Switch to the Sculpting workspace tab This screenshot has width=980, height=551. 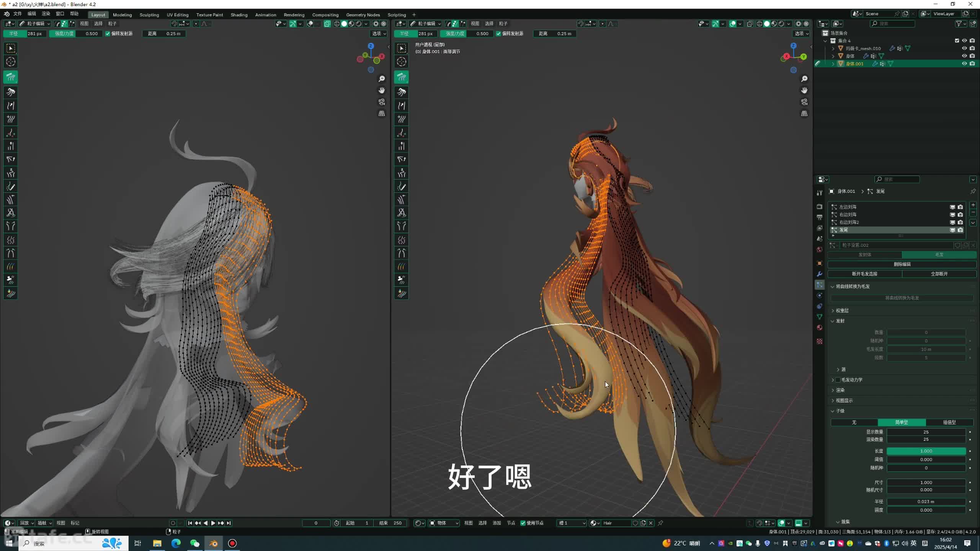pos(149,15)
